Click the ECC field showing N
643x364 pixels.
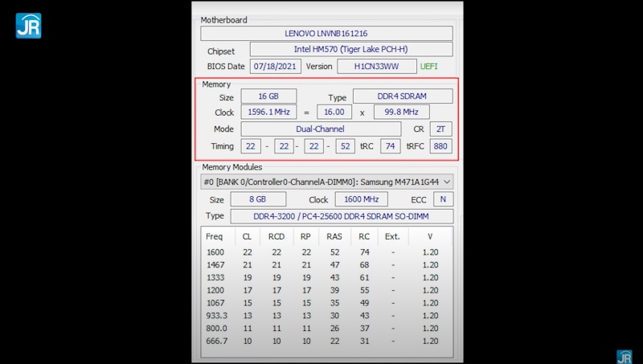tap(444, 199)
